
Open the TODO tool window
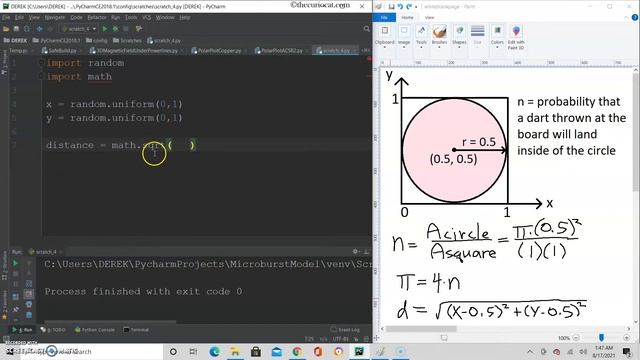click(x=53, y=329)
